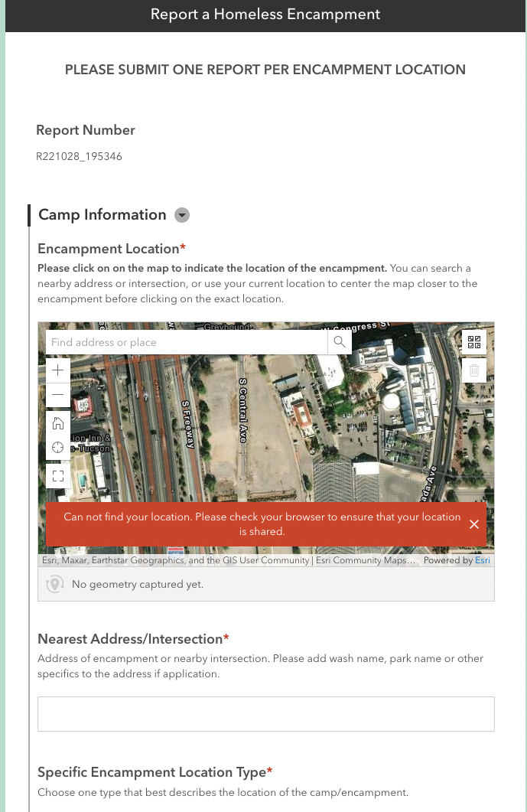The image size is (527, 812).
Task: Open the map in fullscreen mode
Action: (58, 478)
